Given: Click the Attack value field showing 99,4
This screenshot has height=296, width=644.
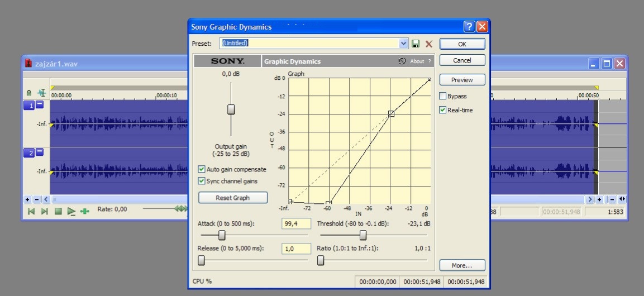Looking at the screenshot, I should [296, 224].
